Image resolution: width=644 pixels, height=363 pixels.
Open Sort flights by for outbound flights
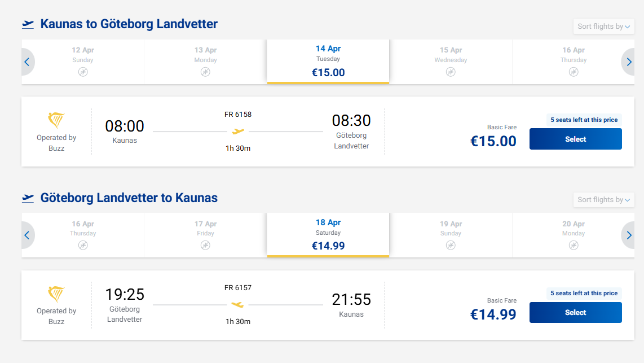603,27
